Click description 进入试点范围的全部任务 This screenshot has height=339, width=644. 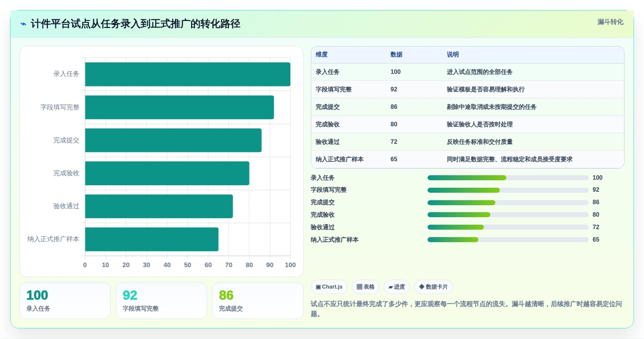click(x=480, y=72)
